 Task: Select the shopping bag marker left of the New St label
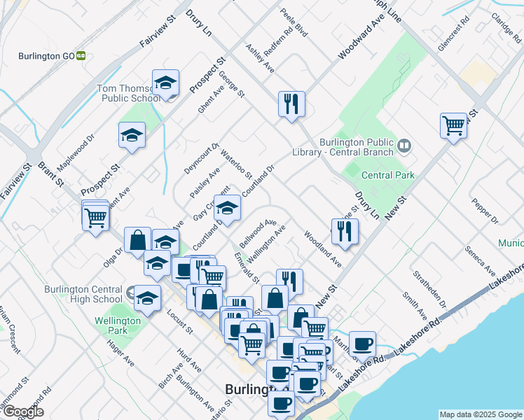pos(301,317)
